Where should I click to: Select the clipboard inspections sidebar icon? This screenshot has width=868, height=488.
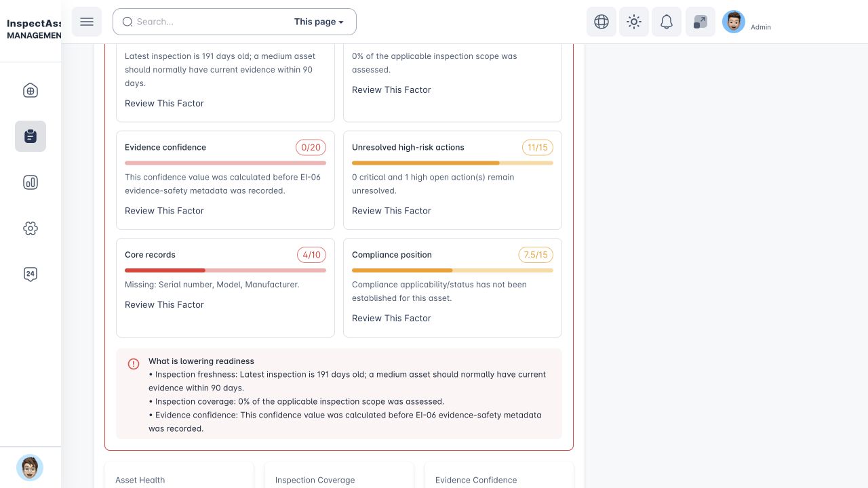(31, 136)
